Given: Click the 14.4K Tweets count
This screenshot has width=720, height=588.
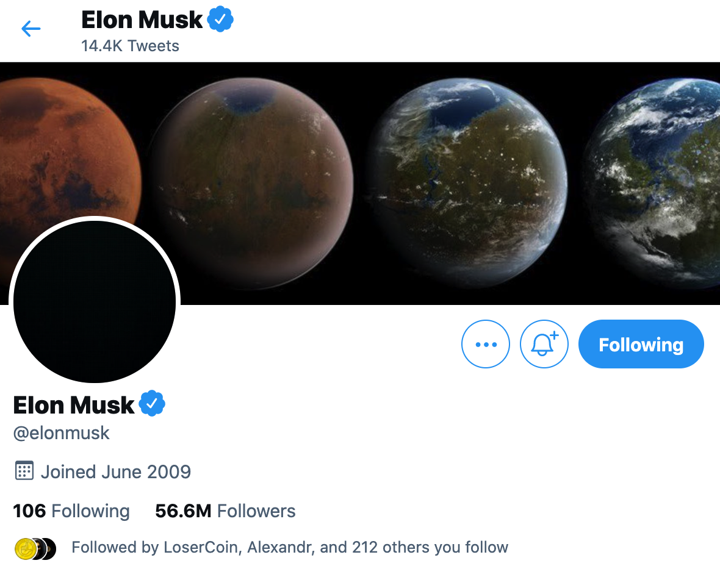Looking at the screenshot, I should [130, 46].
